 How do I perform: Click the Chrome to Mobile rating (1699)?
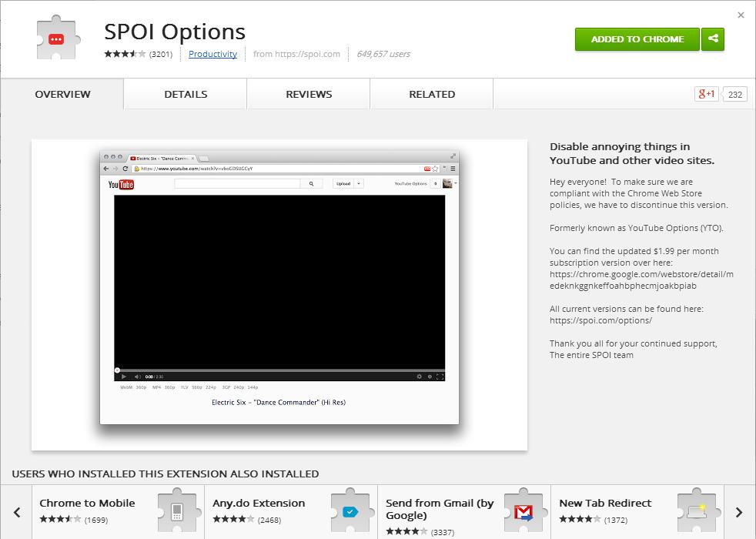[x=74, y=520]
